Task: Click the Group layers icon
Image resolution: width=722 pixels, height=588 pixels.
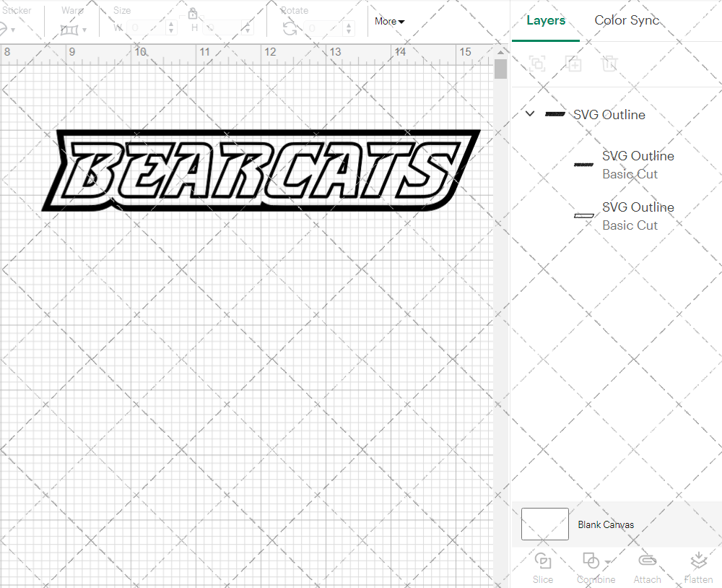Action: 537,64
